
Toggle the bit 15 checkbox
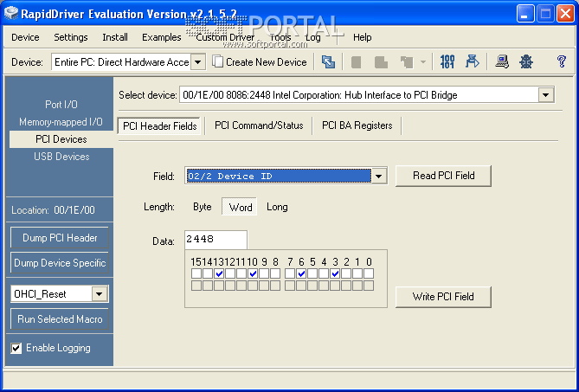[196, 273]
